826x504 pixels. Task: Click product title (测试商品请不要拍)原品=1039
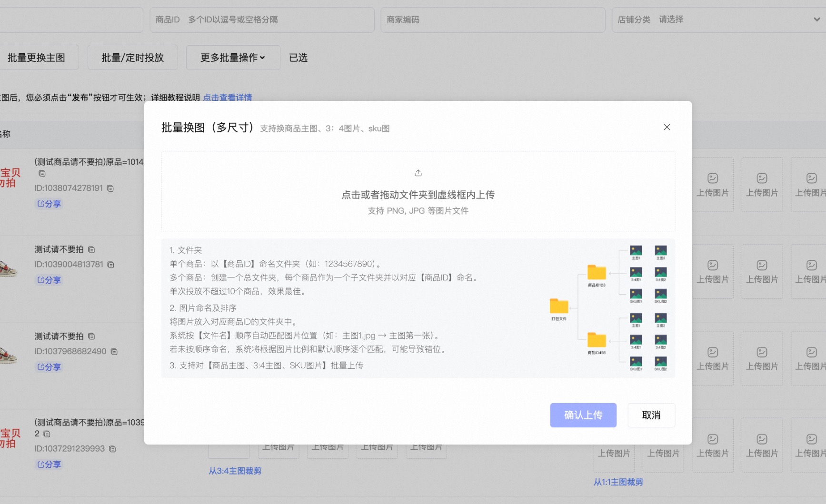[89, 422]
